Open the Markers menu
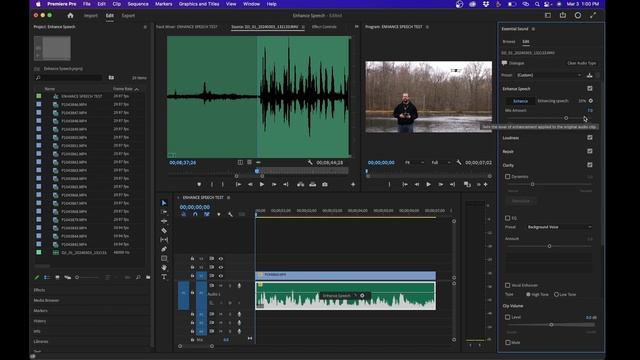 click(x=163, y=4)
